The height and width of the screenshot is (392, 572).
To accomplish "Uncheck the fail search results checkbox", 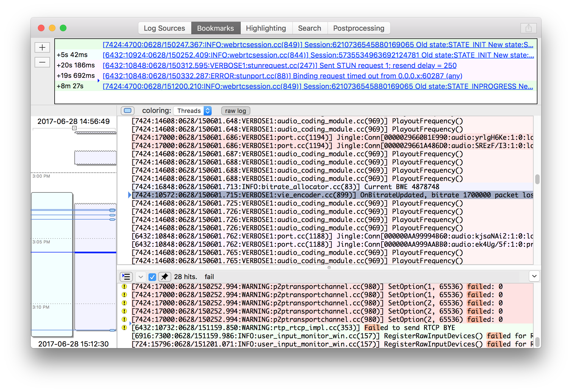I will (x=152, y=277).
